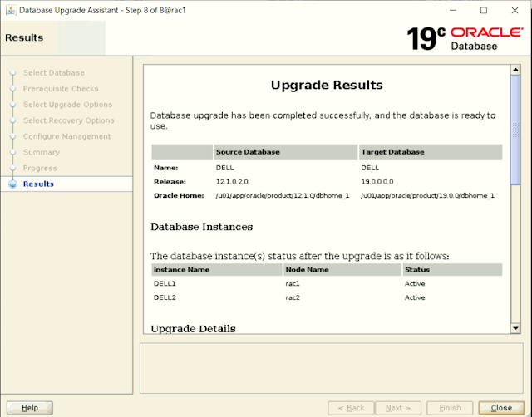532x417 pixels.
Task: Click target release value 19.0.0.0.0
Action: (377, 182)
